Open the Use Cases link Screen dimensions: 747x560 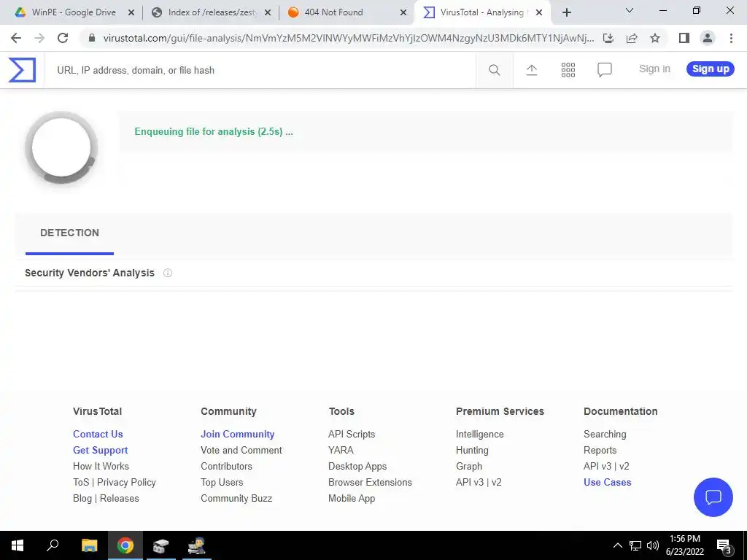tap(608, 483)
